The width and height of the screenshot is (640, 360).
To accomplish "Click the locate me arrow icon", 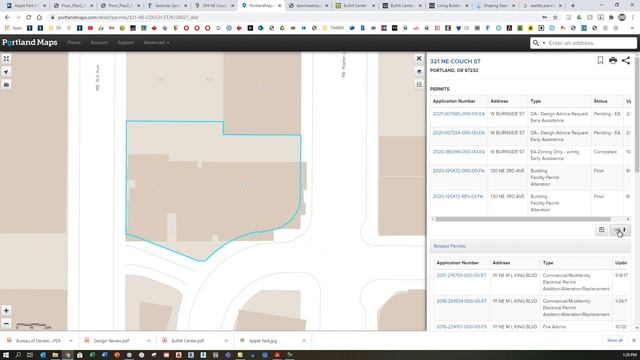I will tap(6, 72).
